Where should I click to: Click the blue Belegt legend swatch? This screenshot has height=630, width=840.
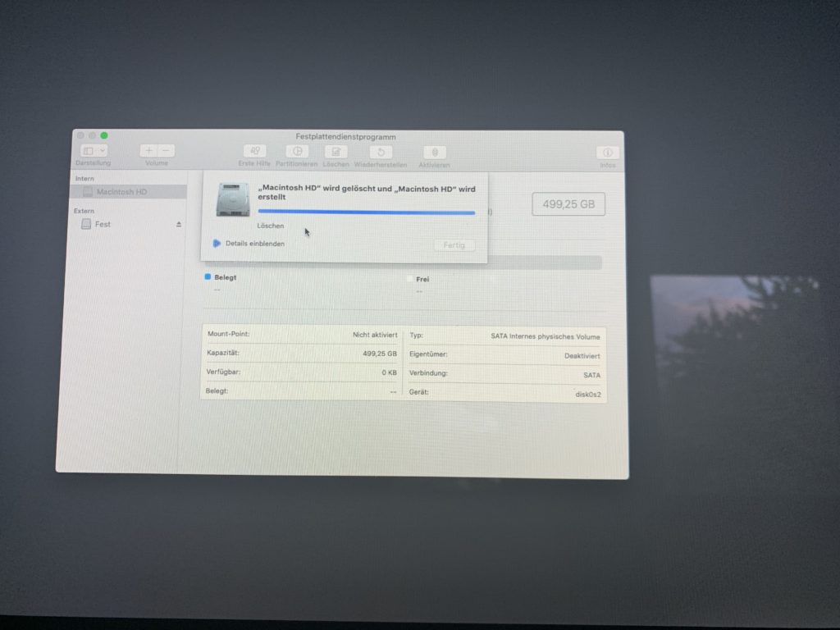(x=208, y=276)
